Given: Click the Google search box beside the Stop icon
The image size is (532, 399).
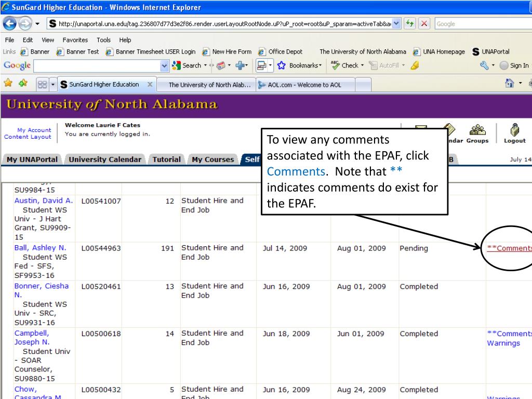Looking at the screenshot, I should click(483, 24).
